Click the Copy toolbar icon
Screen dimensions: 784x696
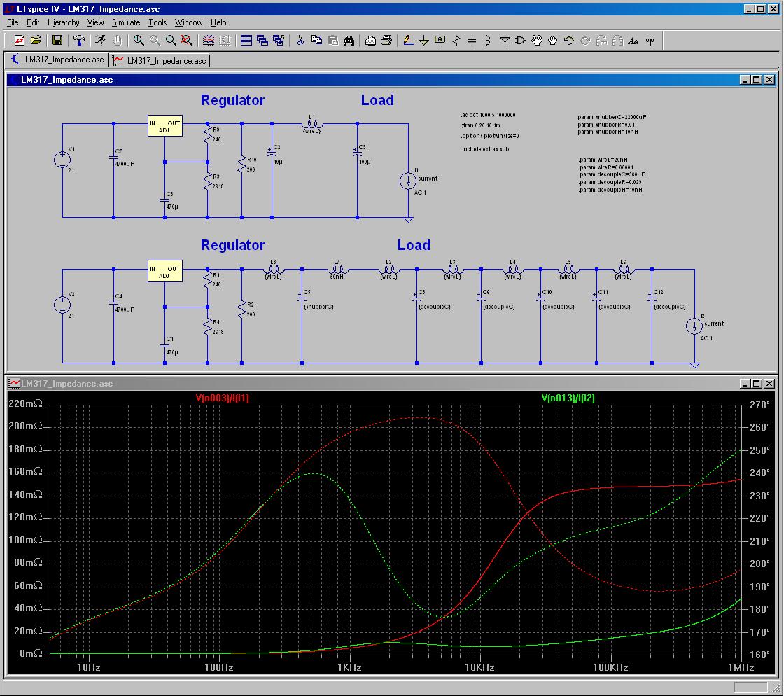pos(316,41)
